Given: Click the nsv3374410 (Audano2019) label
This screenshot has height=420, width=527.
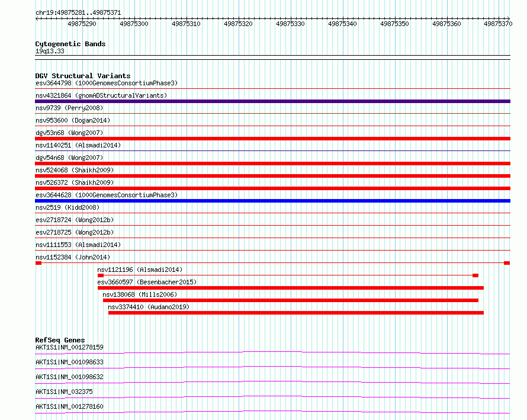Looking at the screenshot, I should [x=149, y=307].
